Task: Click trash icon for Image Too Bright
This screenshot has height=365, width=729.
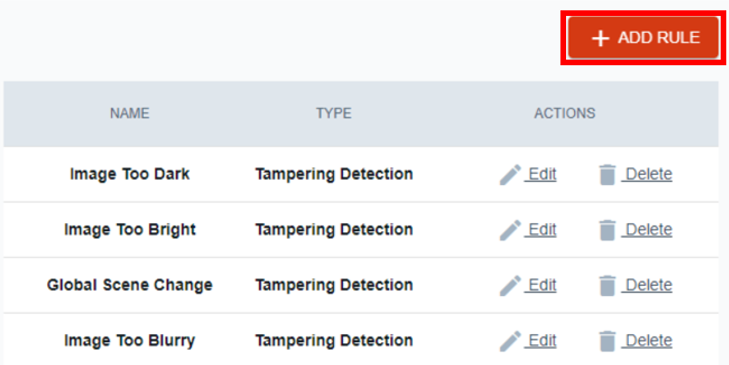Action: (607, 230)
